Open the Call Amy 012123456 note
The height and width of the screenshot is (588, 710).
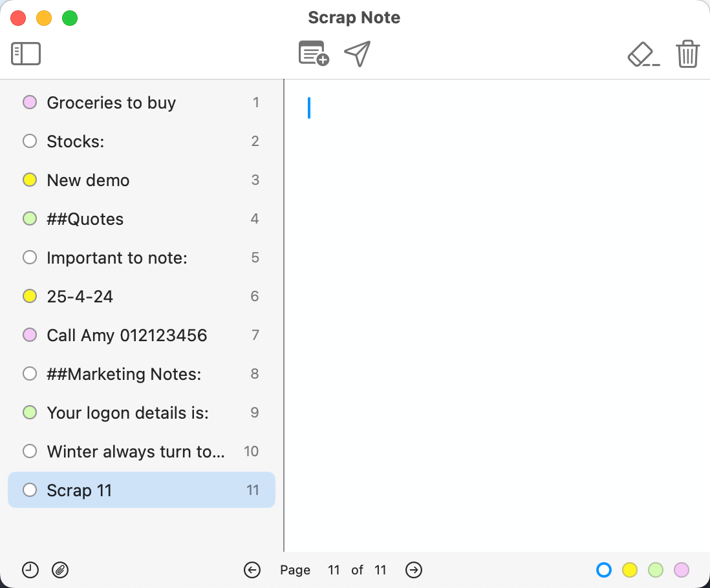pyautogui.click(x=127, y=335)
